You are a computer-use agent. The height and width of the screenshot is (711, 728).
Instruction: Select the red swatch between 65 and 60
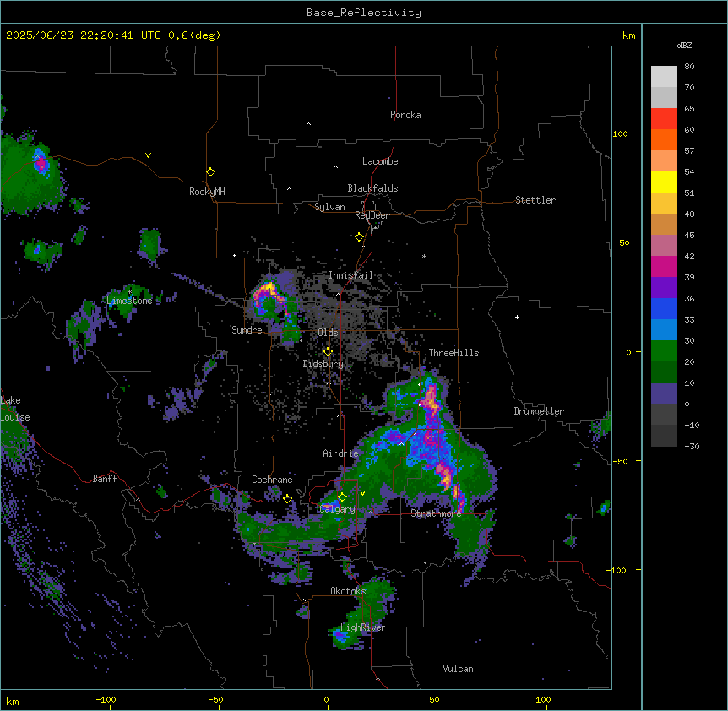coord(664,119)
